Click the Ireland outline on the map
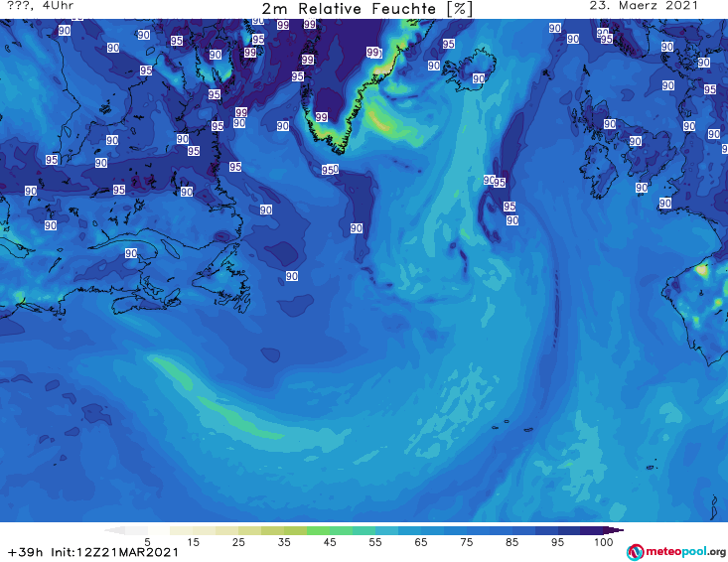 [599, 171]
